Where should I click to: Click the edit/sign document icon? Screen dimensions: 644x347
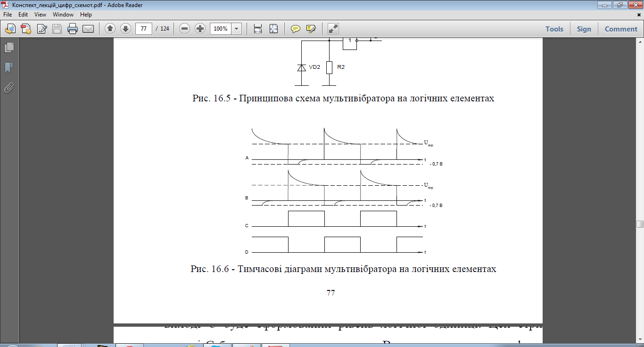[x=41, y=29]
